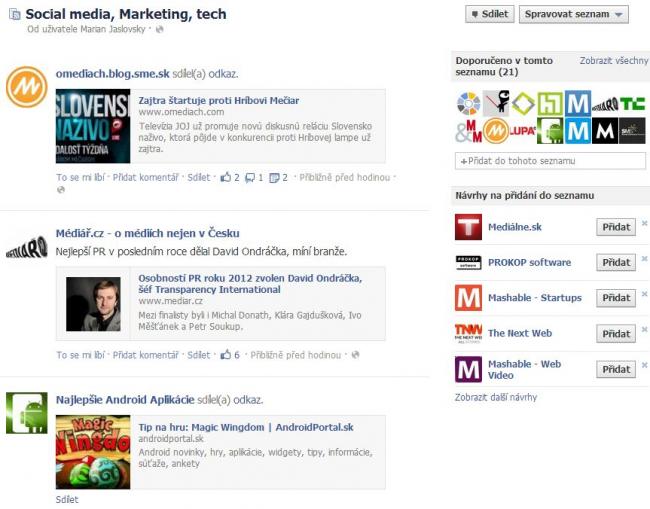The width and height of the screenshot is (650, 509).
Task: Add Mashable - Startups with Přidat button
Action: 616,298
